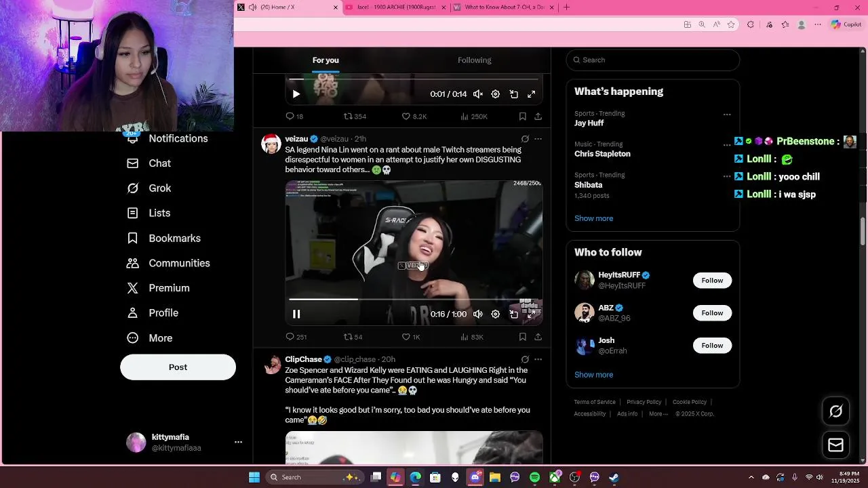The image size is (868, 488).
Task: Open Grok from the sidebar
Action: click(150, 188)
